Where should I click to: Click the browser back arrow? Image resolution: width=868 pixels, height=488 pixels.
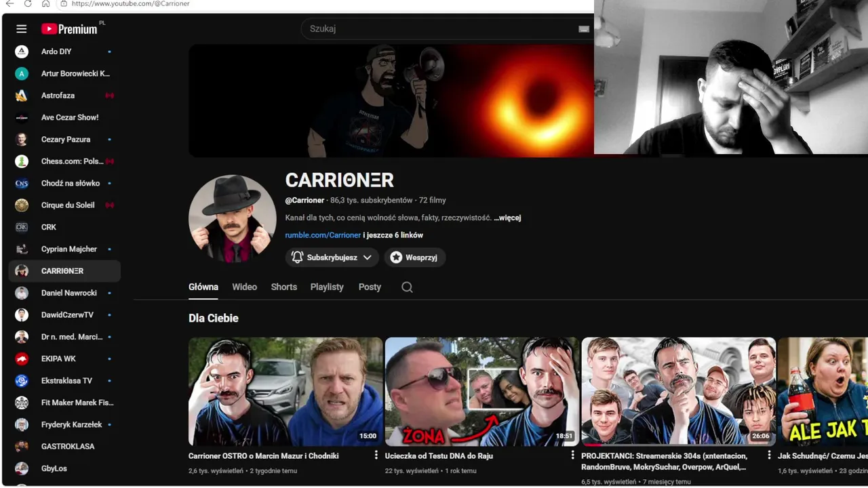click(x=9, y=3)
